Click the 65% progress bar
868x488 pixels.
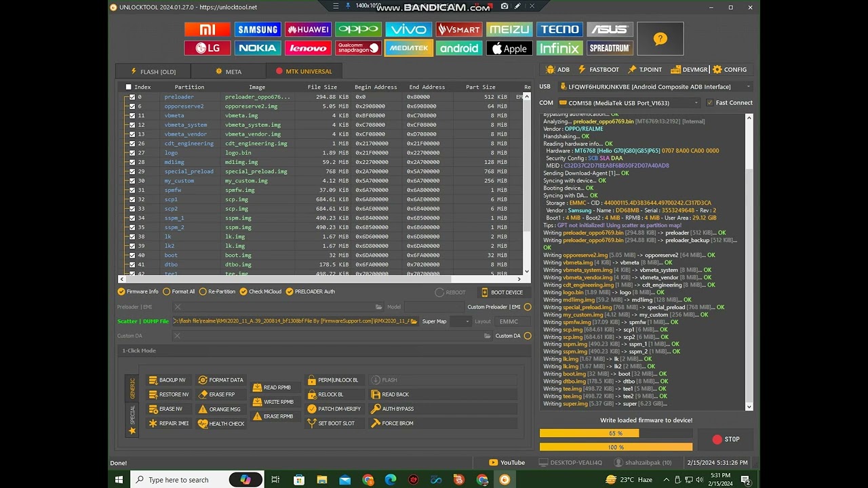click(616, 433)
